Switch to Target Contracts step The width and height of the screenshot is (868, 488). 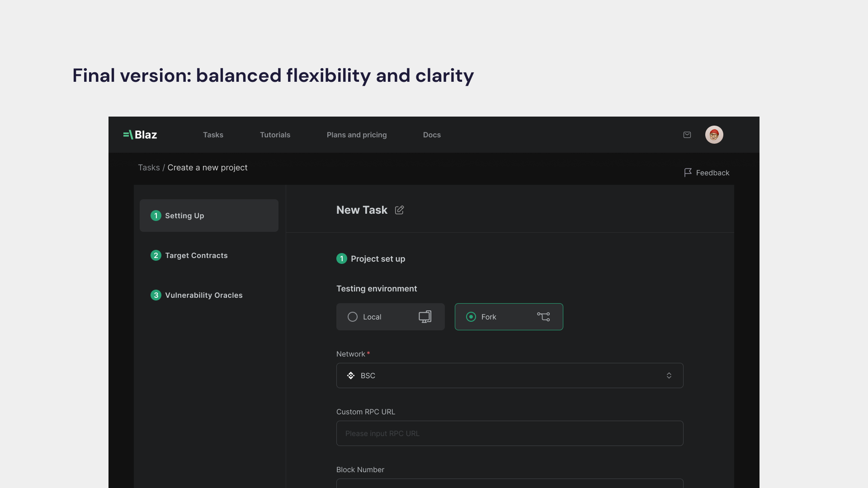[x=196, y=255]
